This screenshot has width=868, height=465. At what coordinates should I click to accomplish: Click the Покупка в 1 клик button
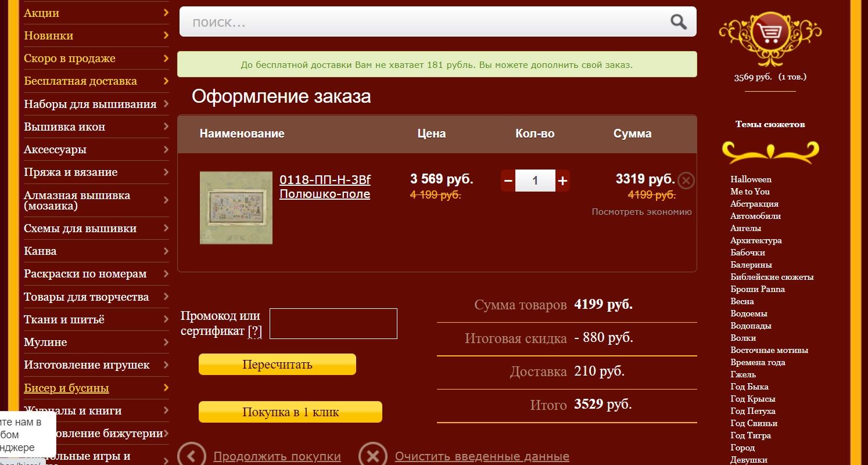click(290, 412)
